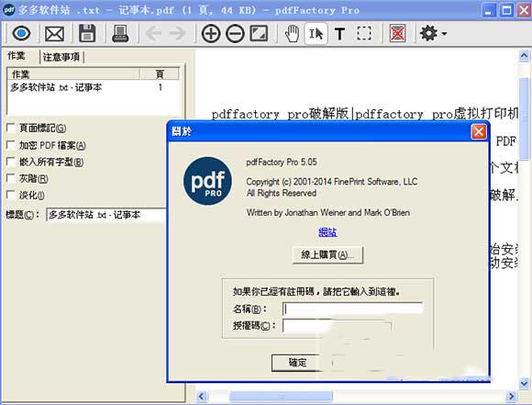Click the 線上購買 button
The height and width of the screenshot is (405, 532).
pos(327,254)
